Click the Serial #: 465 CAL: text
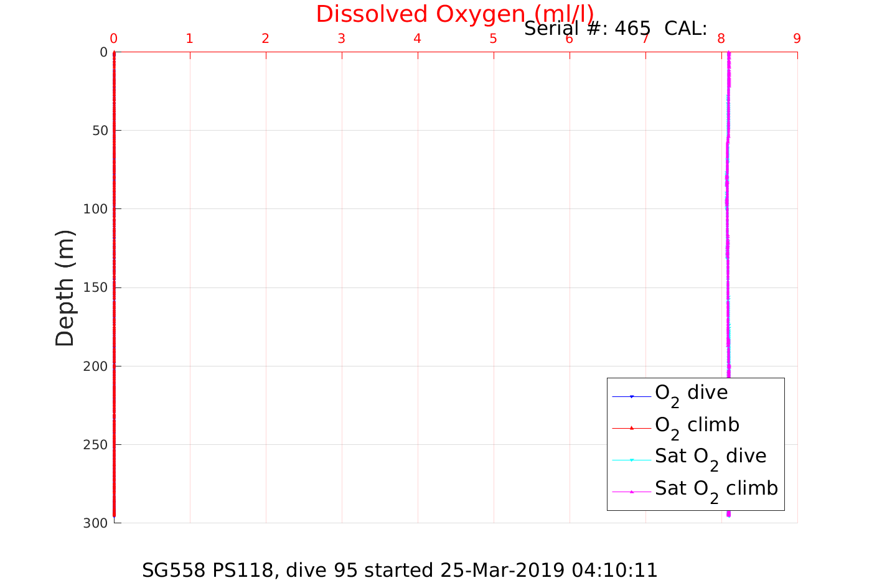This screenshot has width=882, height=588. 615,29
